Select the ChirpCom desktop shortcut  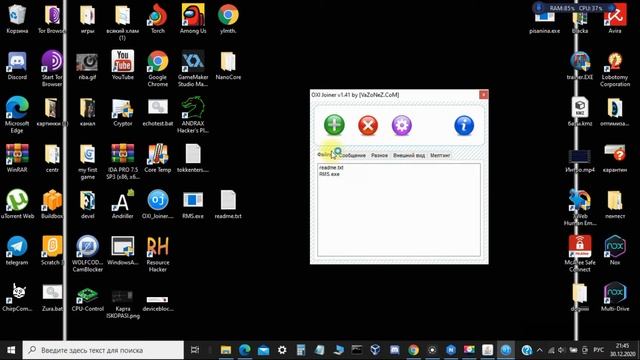click(x=17, y=297)
